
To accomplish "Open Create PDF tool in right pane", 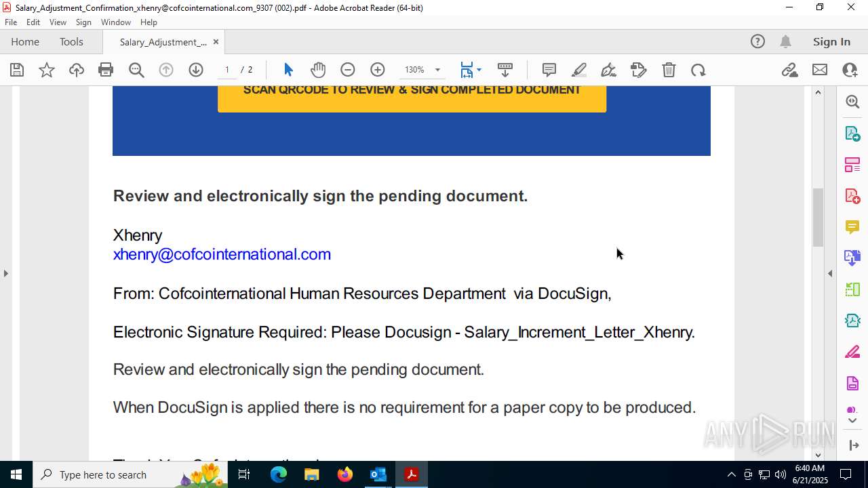I will pyautogui.click(x=852, y=196).
